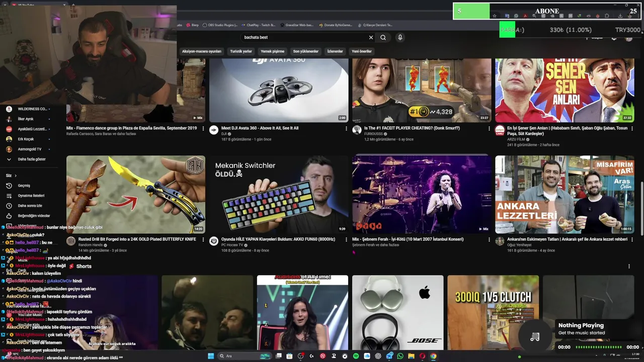The image size is (644, 362).
Task: Open ARZU FILM channel avatar icon
Action: pyautogui.click(x=500, y=130)
